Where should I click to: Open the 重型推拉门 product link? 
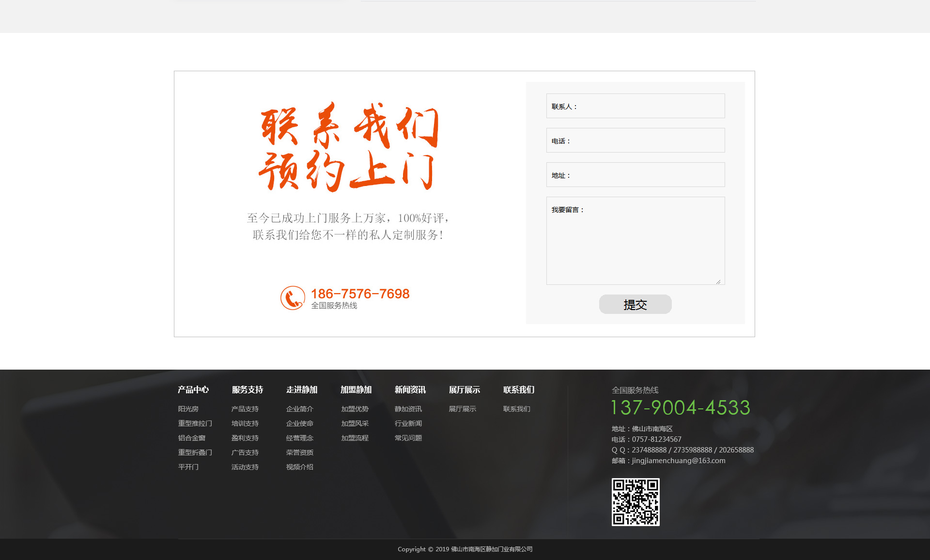pyautogui.click(x=195, y=423)
